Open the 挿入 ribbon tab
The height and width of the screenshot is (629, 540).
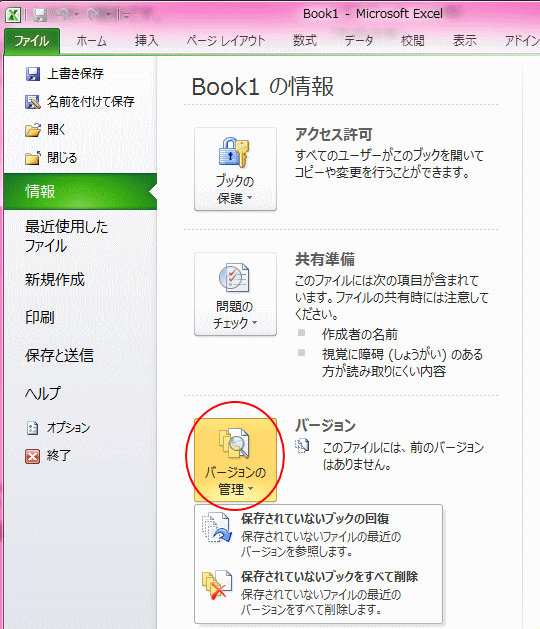[x=146, y=41]
